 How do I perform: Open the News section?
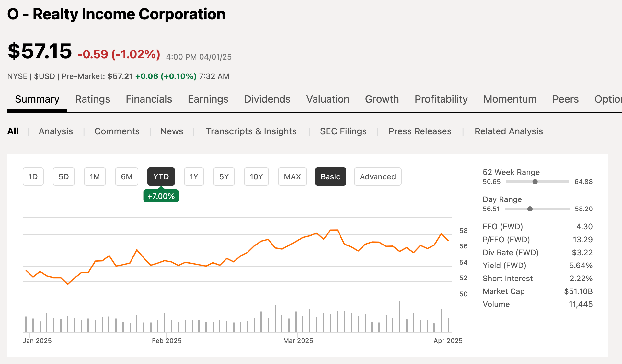(171, 131)
